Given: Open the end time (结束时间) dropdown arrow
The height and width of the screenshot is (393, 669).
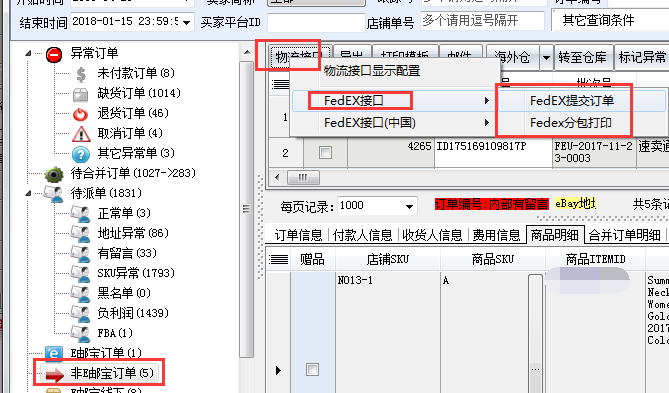Looking at the screenshot, I should tap(186, 23).
